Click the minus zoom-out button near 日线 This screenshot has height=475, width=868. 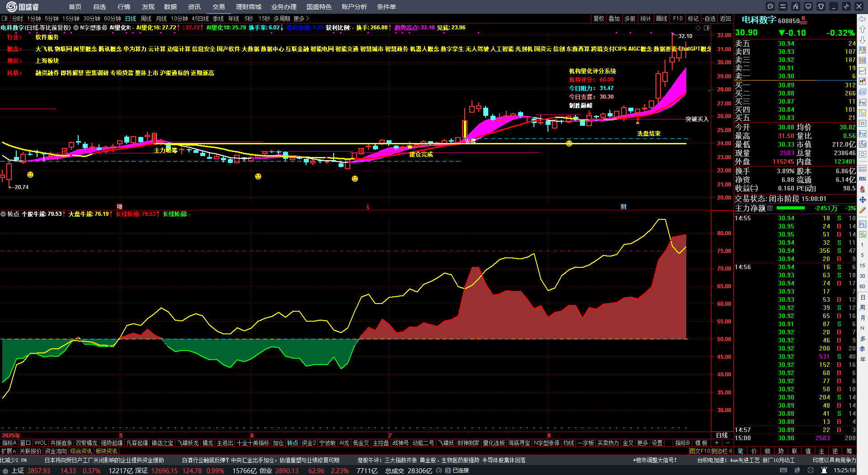point(727,443)
